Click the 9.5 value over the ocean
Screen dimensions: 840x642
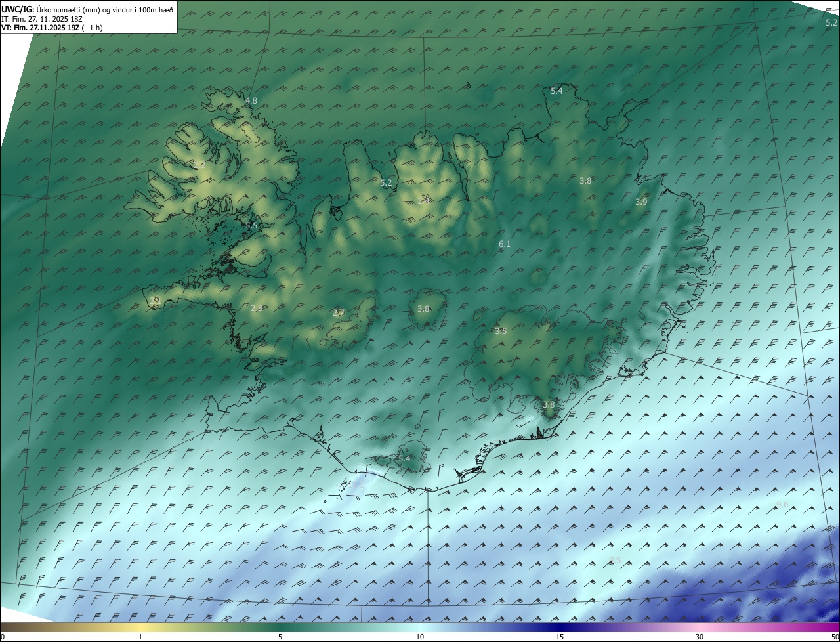(x=615, y=561)
